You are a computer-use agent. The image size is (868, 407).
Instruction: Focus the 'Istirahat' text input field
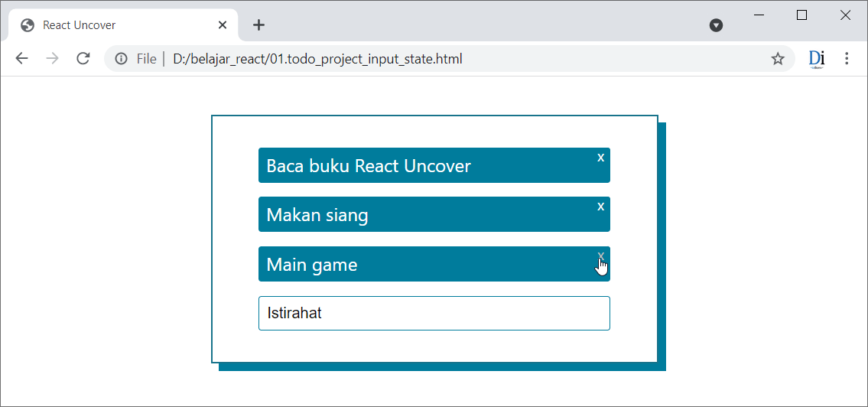434,314
